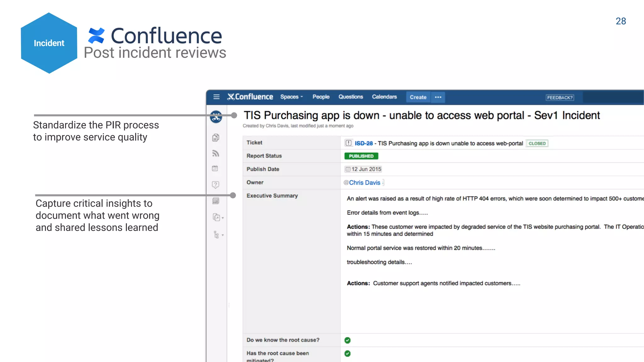Screen dimensions: 644x362
Task: Expand the page tree dropdown icon
Action: coord(218,235)
